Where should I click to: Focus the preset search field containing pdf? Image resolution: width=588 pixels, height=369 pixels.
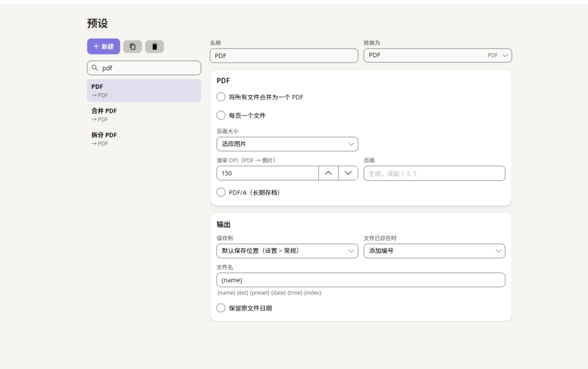[144, 68]
